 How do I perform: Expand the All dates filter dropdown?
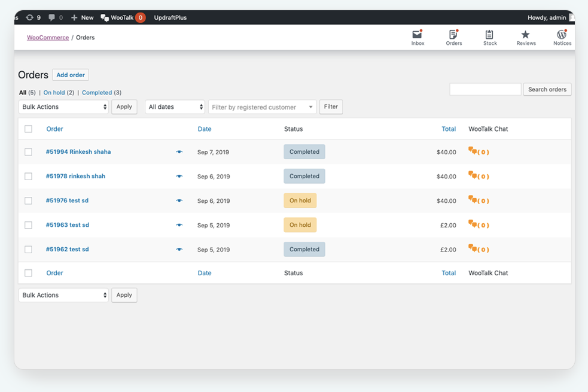click(174, 107)
